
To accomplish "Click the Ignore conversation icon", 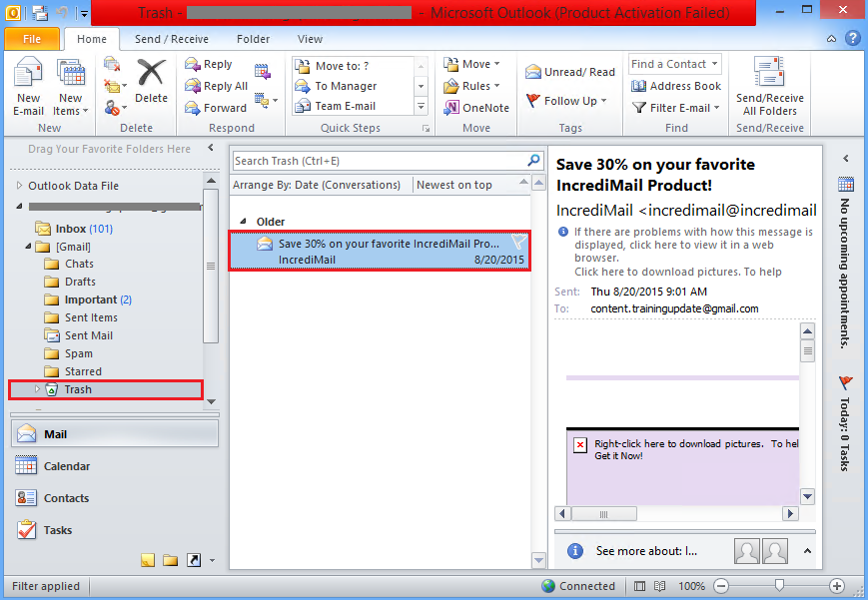I will point(112,64).
